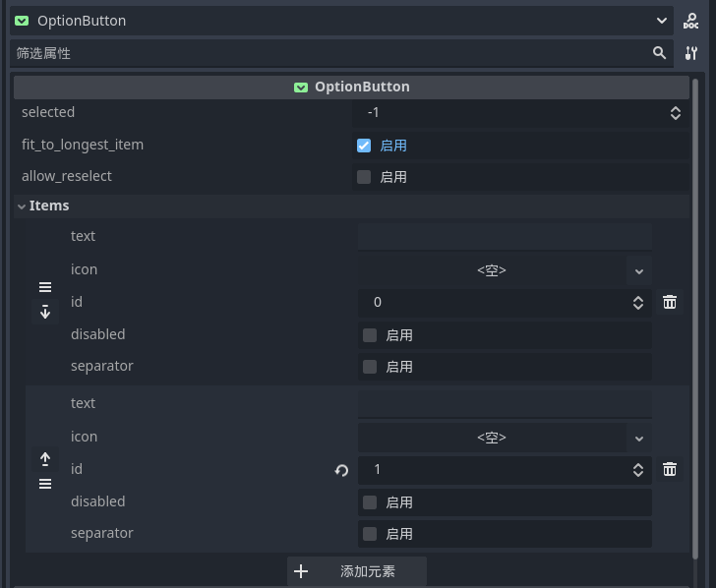Enable separator checkbox for second item
Viewport: 716px width, 588px height.
(x=370, y=534)
